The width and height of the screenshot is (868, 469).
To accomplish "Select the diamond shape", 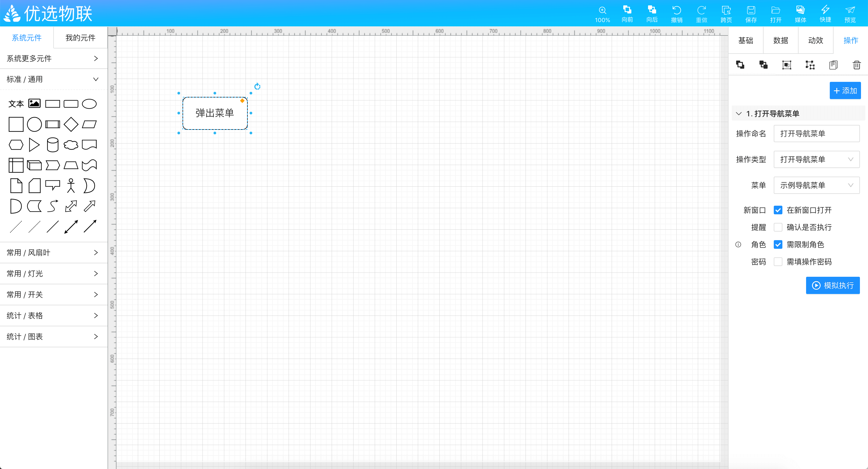I will (71, 124).
